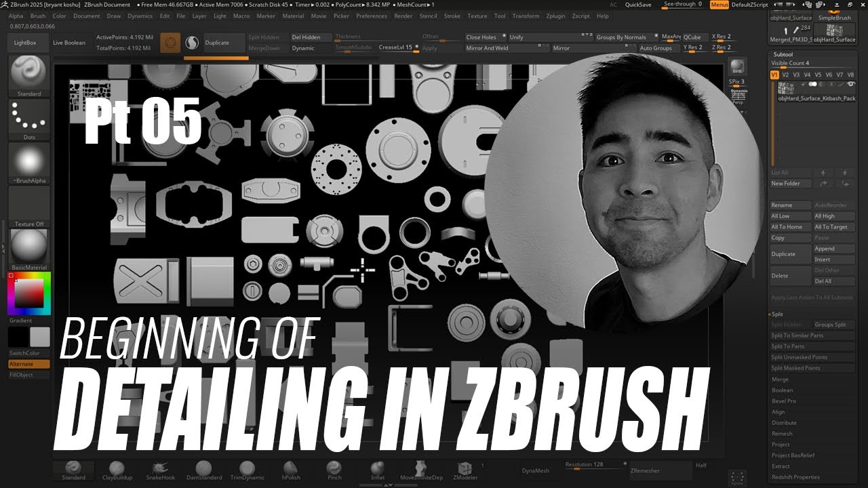Click the All Low button

click(x=791, y=216)
